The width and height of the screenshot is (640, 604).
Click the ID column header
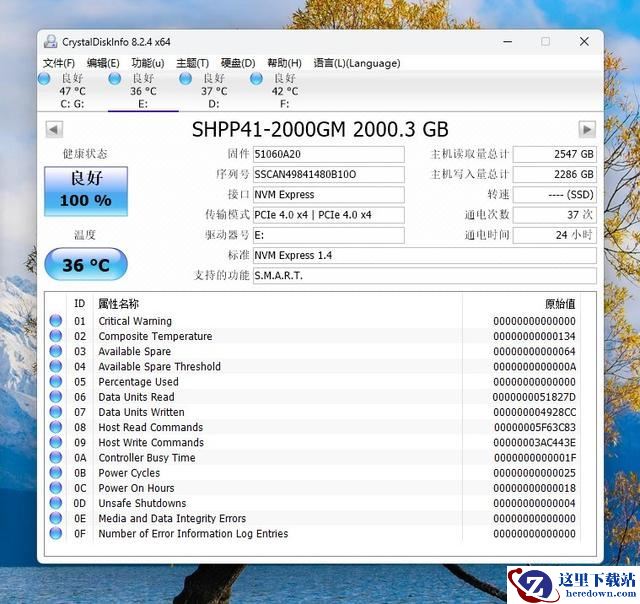coord(80,304)
